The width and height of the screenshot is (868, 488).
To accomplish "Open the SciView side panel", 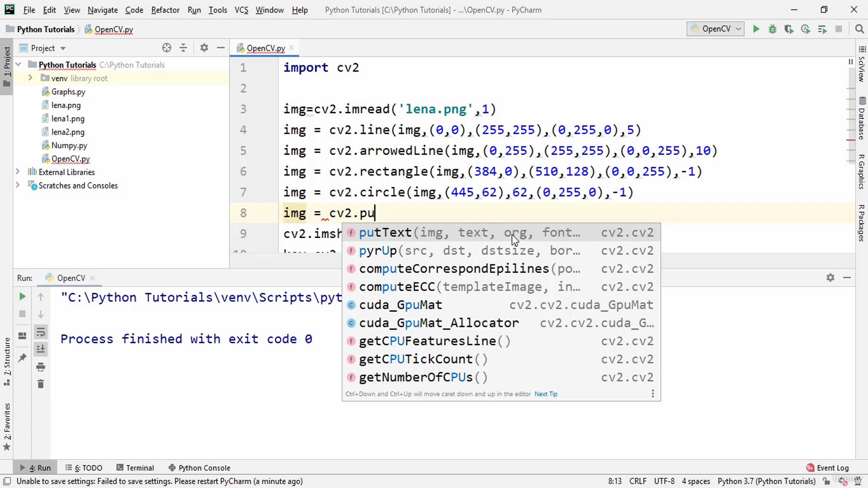I will click(862, 64).
